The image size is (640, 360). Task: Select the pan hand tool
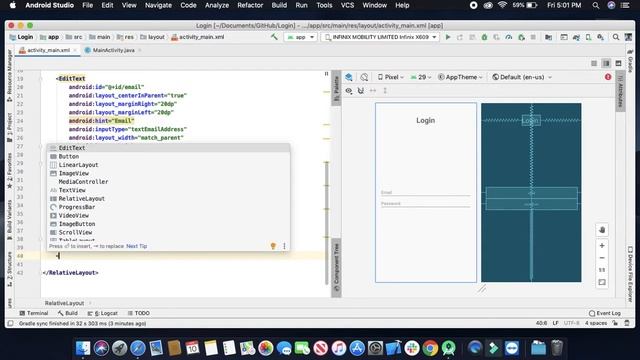[x=602, y=230]
